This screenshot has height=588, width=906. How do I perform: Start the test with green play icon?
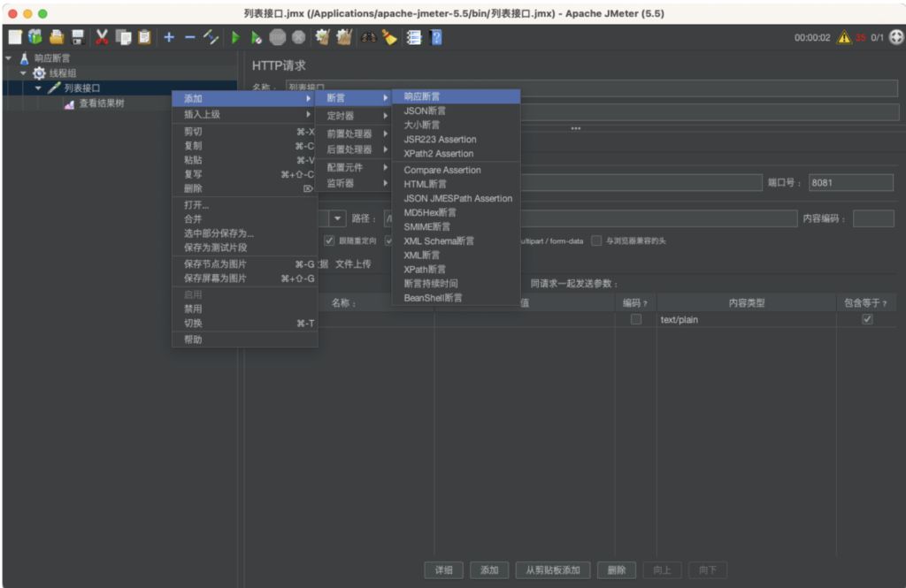click(235, 37)
